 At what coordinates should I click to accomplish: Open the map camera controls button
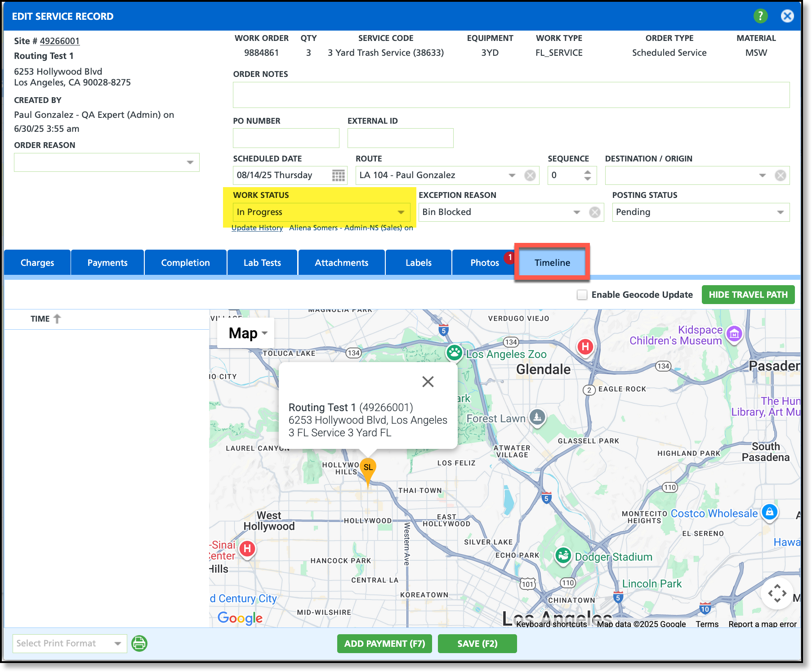tap(777, 594)
